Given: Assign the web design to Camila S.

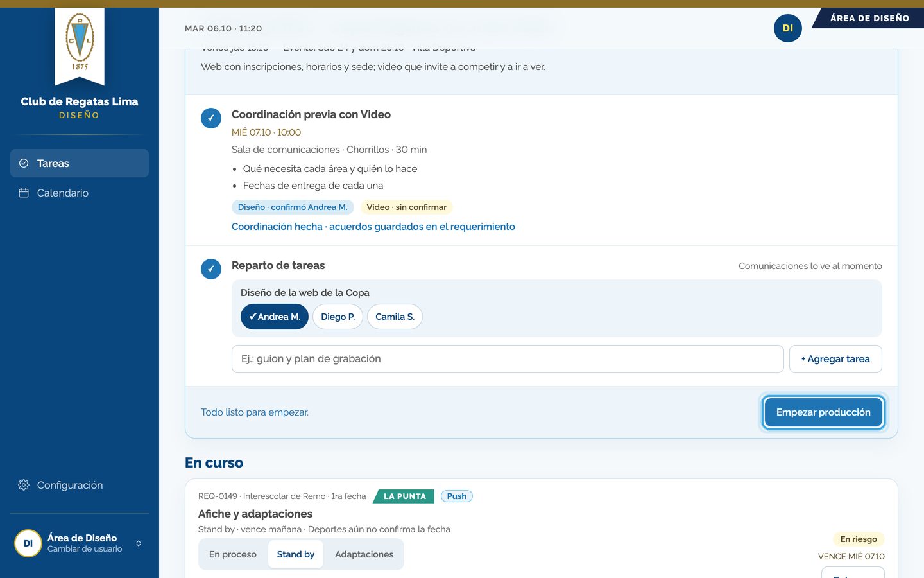Looking at the screenshot, I should coord(395,317).
